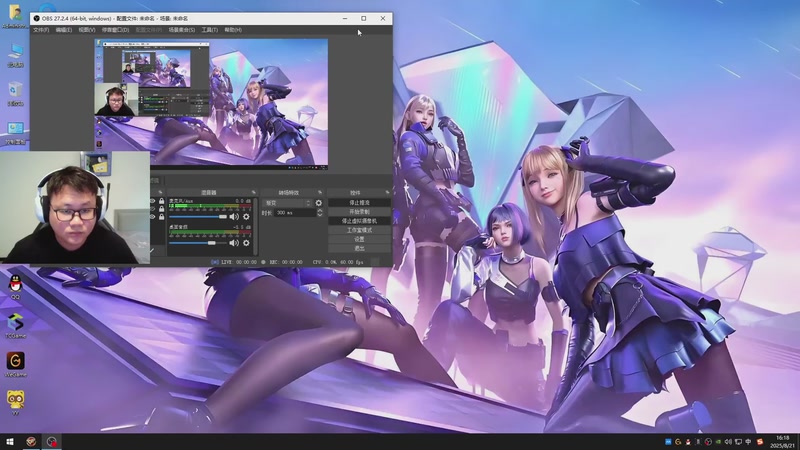Open the YY desktop shortcut

pos(15,403)
